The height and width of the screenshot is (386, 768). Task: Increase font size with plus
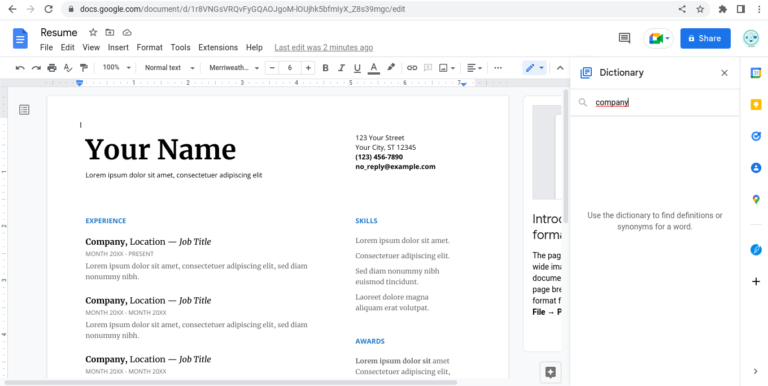click(308, 68)
